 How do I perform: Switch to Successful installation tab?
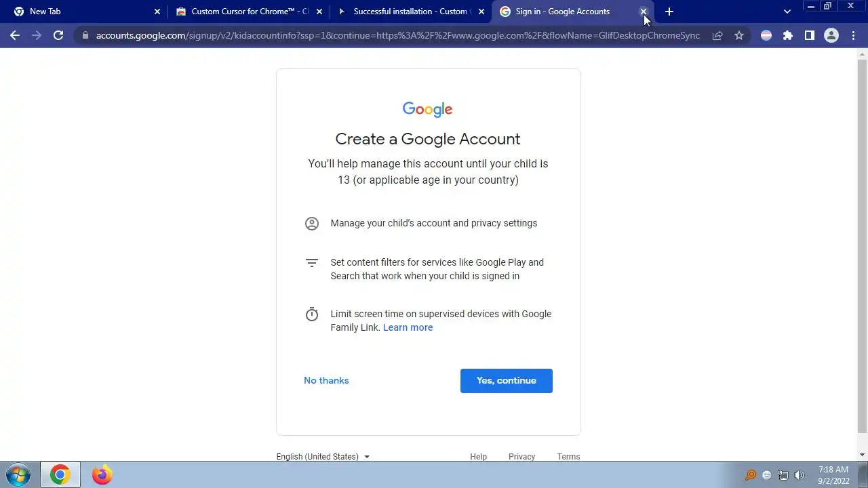point(412,12)
